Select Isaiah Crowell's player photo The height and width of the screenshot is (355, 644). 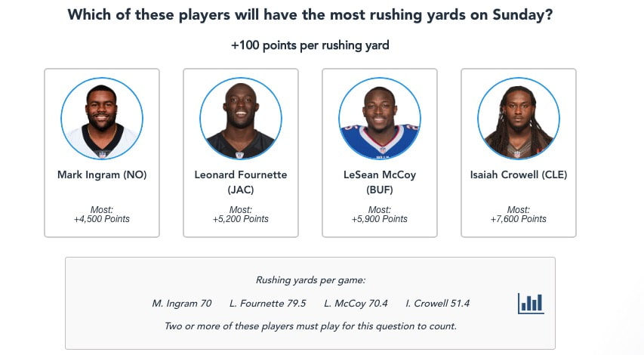519,119
